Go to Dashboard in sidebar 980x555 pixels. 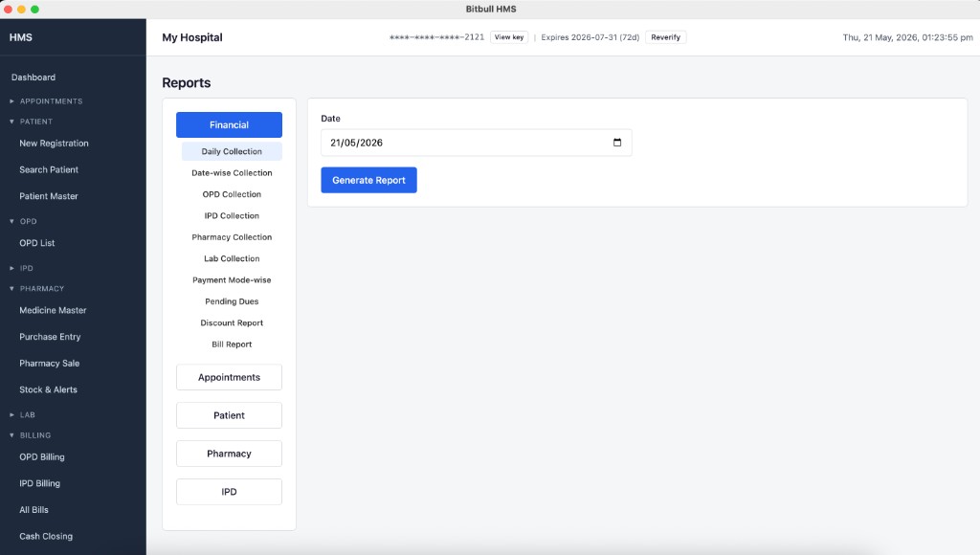pyautogui.click(x=33, y=78)
